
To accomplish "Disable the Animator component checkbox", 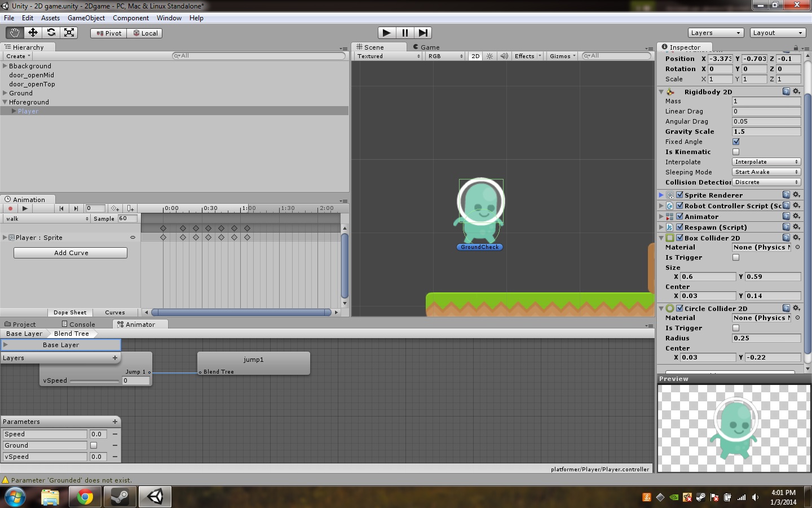I will coord(679,216).
